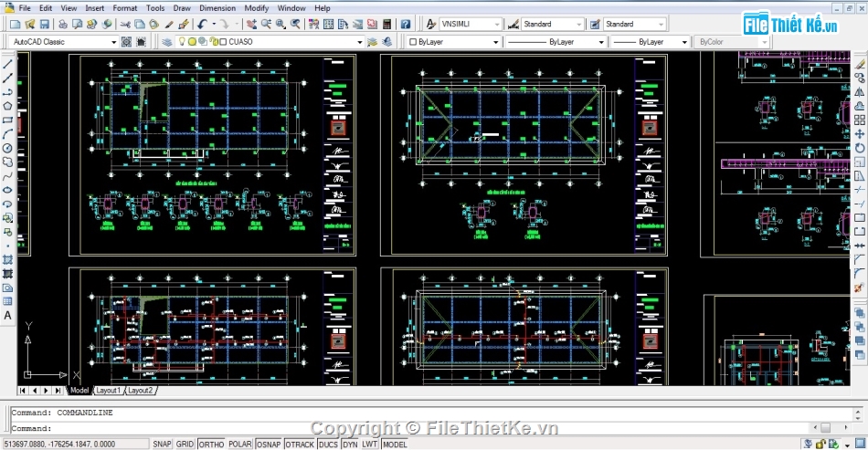Click the Command prompt input line
The width and height of the screenshot is (868, 450).
pos(409,428)
